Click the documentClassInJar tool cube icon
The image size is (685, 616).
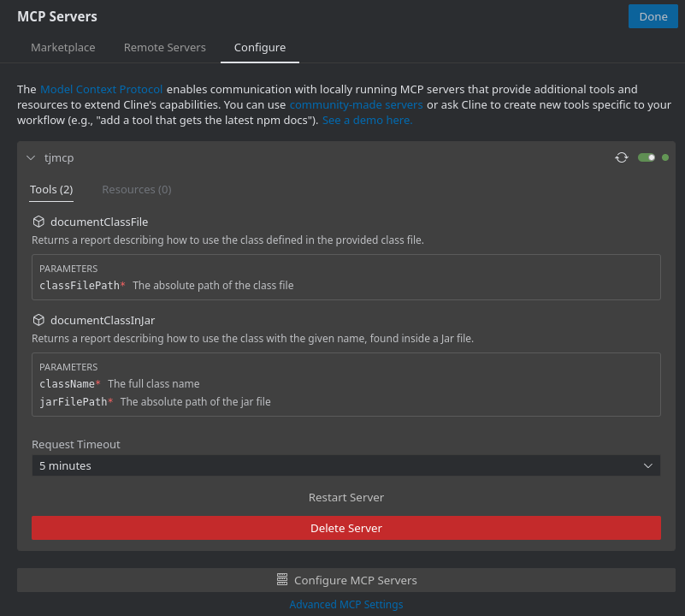(x=38, y=319)
